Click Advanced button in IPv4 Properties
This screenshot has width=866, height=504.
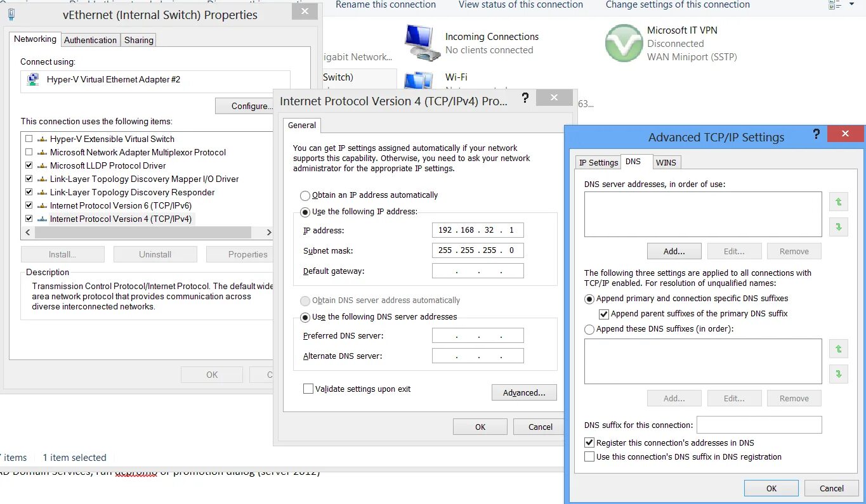pos(524,392)
